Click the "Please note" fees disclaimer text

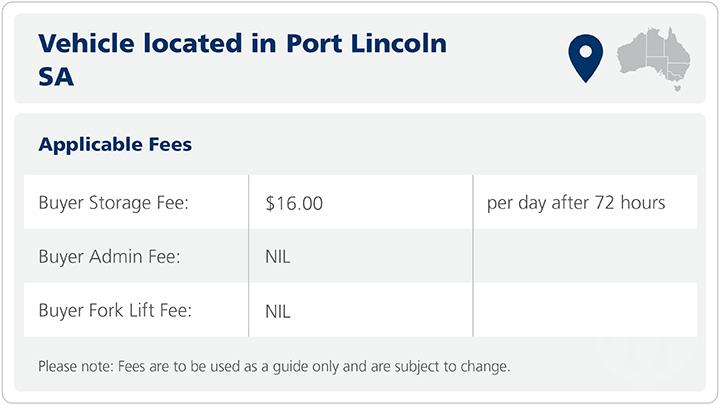274,366
